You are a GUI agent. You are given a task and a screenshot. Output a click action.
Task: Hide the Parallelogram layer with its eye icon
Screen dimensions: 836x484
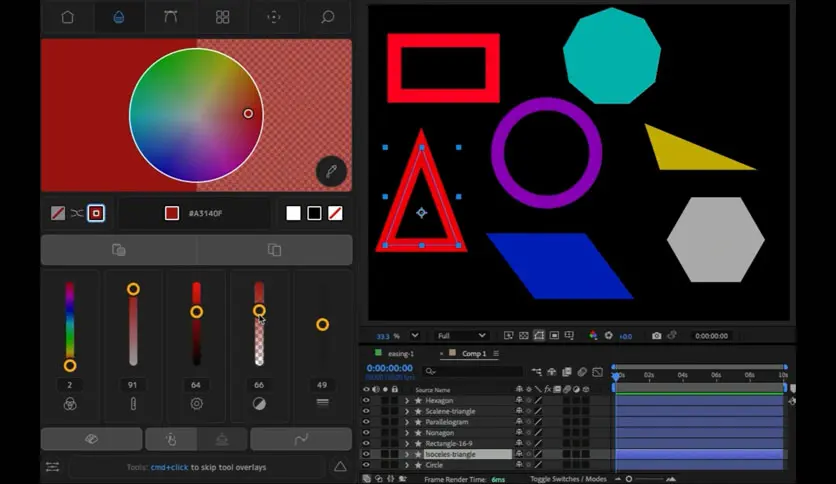click(x=366, y=422)
